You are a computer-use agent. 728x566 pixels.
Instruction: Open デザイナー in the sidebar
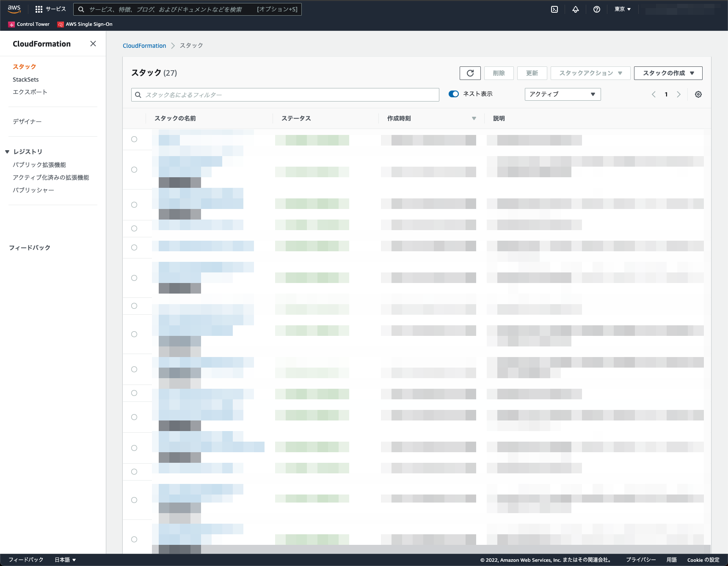pos(27,121)
